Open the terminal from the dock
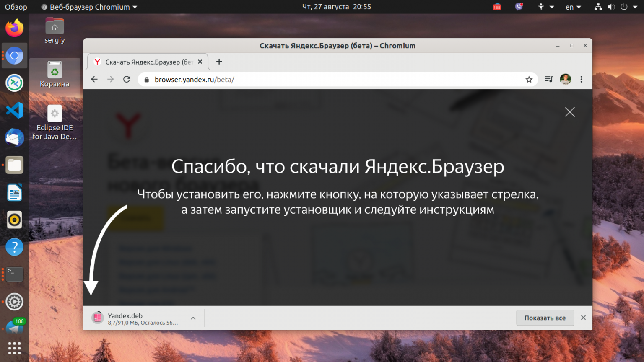The height and width of the screenshot is (362, 644). coord(14,274)
